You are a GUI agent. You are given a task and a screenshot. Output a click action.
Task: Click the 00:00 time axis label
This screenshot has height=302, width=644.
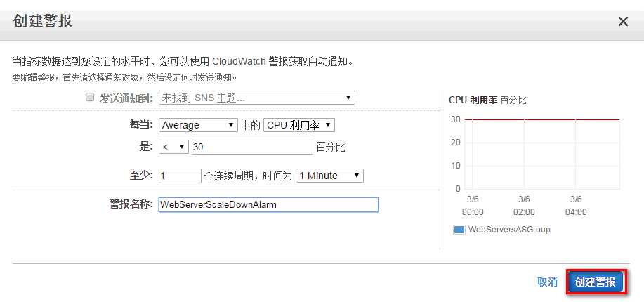tap(473, 212)
